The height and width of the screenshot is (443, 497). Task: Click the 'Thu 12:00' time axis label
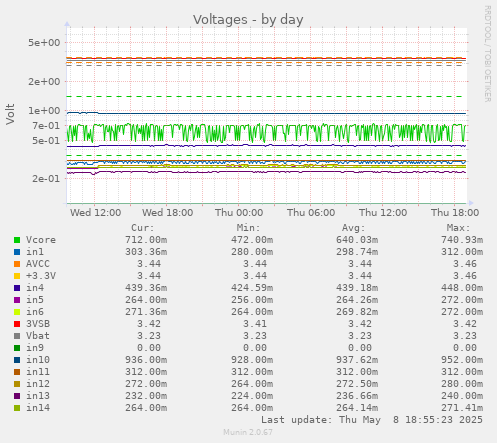click(383, 213)
